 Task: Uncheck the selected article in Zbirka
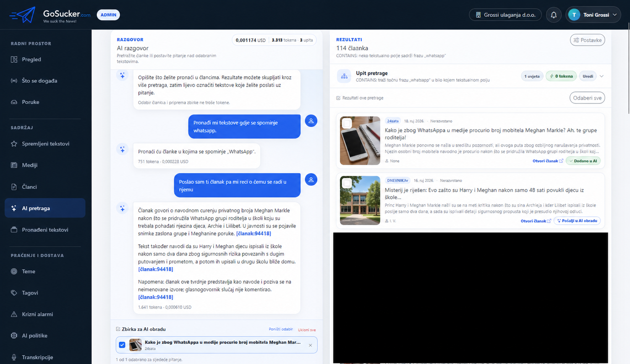tap(122, 345)
